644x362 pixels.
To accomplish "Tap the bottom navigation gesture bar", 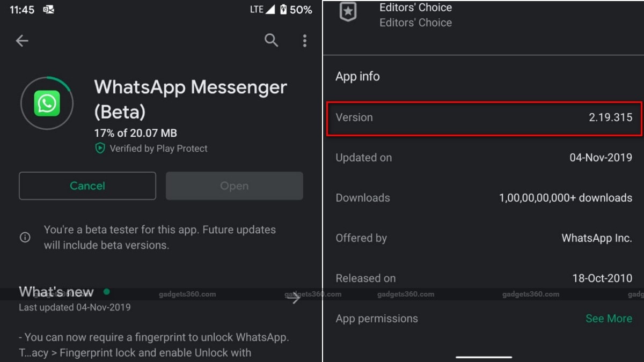I will point(484,357).
